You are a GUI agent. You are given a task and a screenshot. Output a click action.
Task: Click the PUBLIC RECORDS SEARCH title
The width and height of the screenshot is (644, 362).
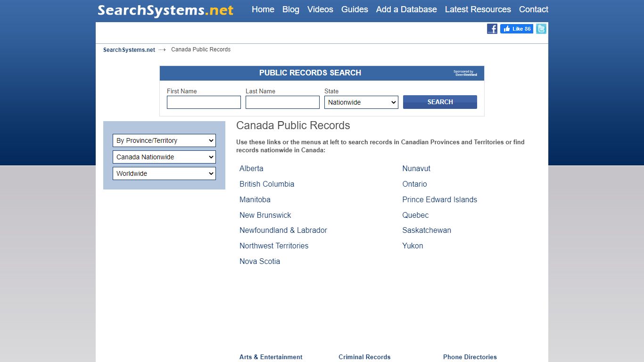(x=310, y=73)
